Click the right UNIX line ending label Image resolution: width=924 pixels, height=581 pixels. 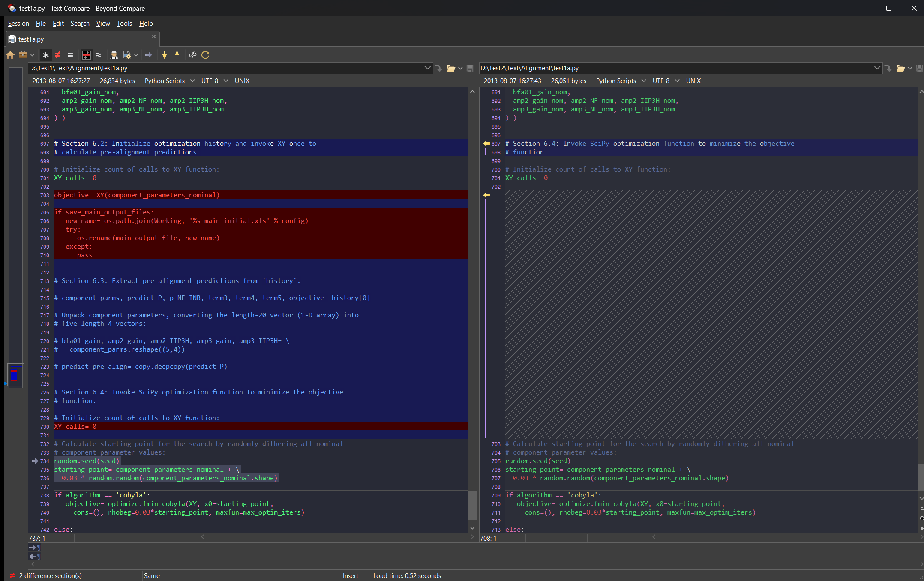[x=693, y=81]
